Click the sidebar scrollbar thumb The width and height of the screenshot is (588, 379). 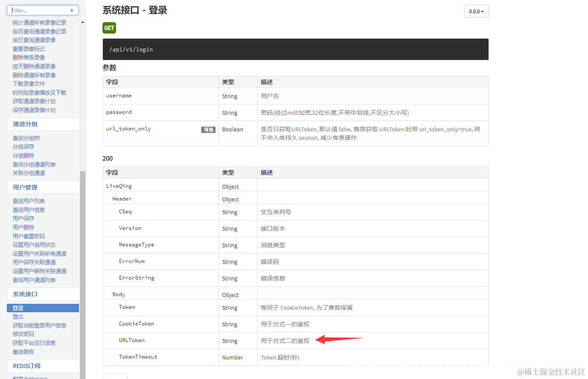tap(82, 274)
